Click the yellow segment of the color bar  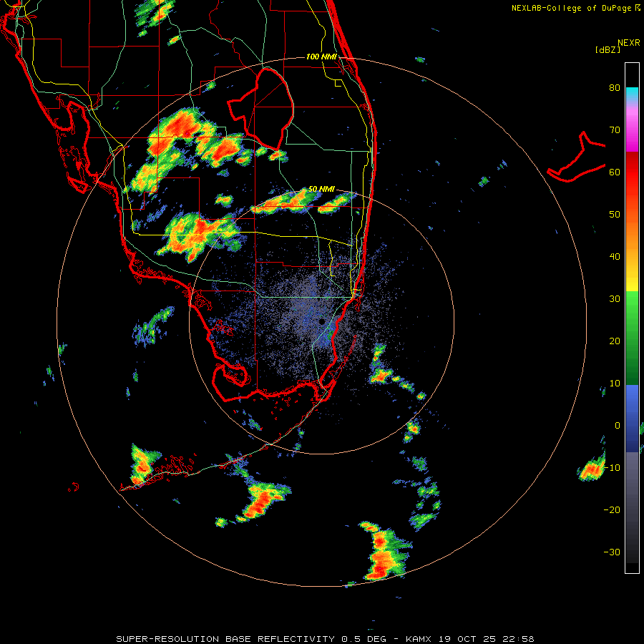click(x=632, y=284)
